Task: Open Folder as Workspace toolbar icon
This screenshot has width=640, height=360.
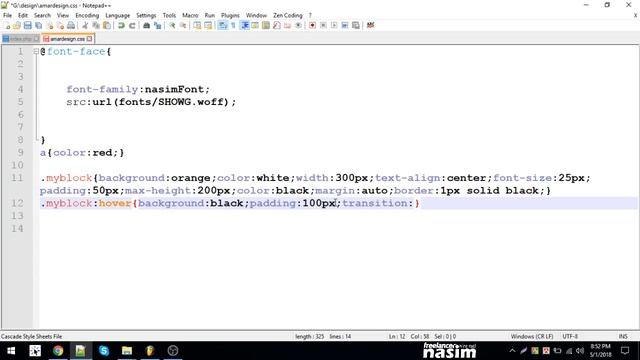Action: [x=287, y=25]
